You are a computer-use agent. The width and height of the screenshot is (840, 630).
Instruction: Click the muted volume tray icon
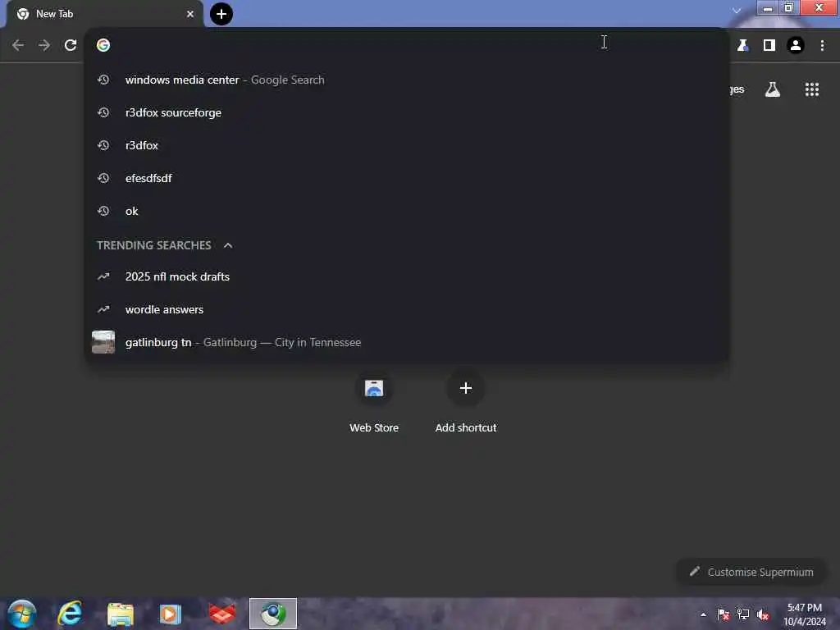pos(763,614)
